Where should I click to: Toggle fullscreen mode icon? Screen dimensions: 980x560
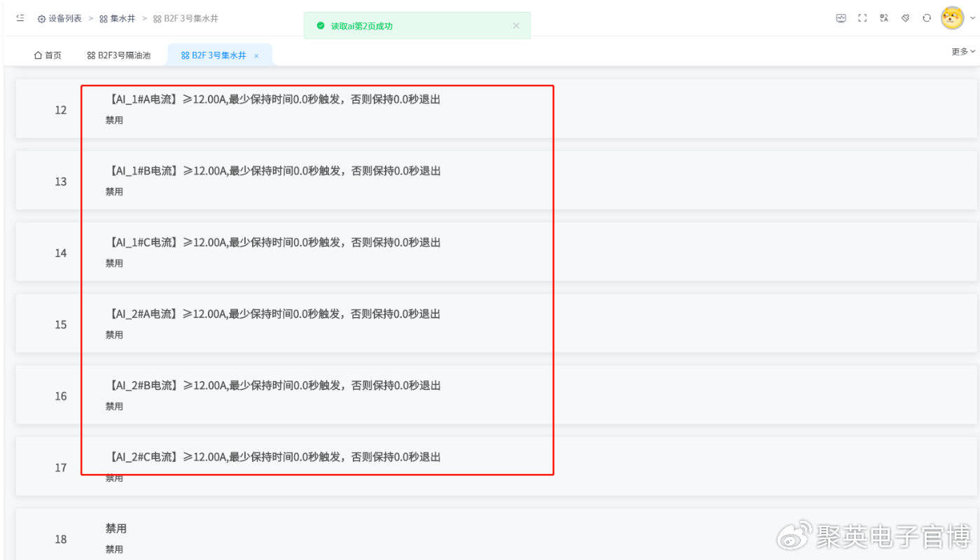[x=862, y=18]
